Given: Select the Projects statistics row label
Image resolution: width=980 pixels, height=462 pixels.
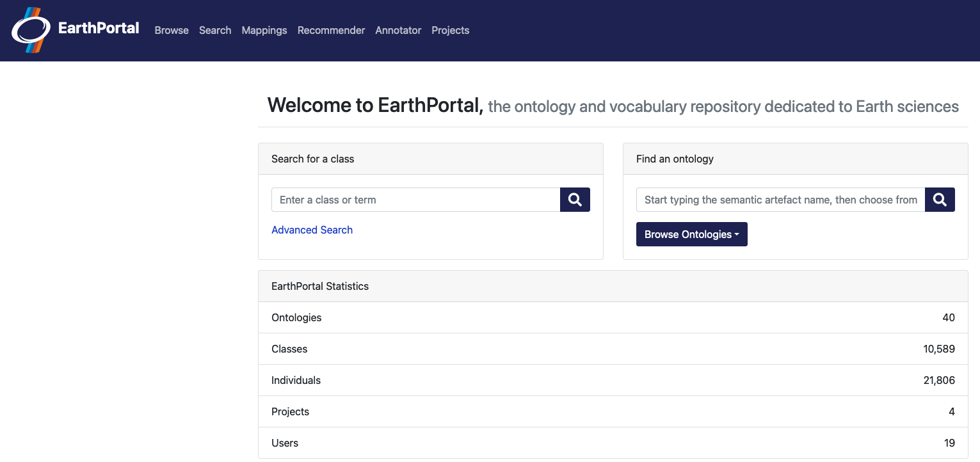Looking at the screenshot, I should (290, 411).
